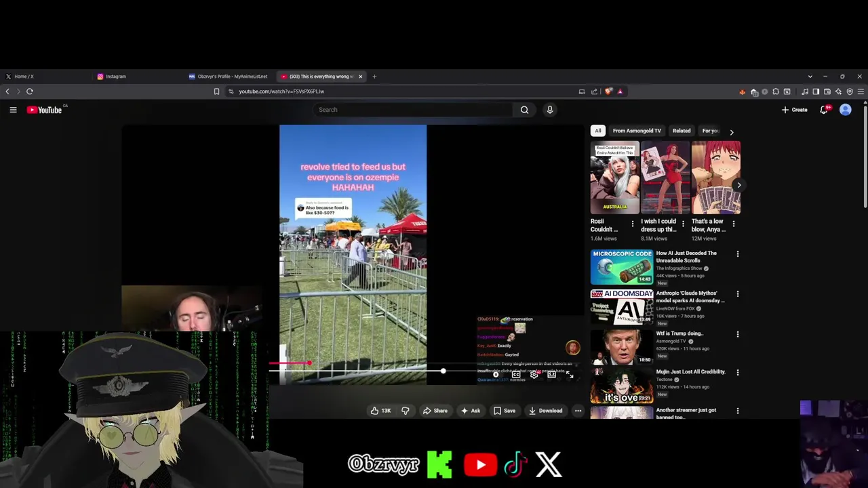Go back in browser history
Image resolution: width=868 pixels, height=488 pixels.
(7, 91)
